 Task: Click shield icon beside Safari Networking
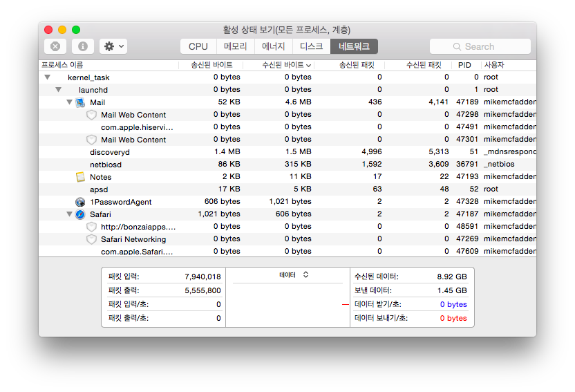[x=91, y=239]
